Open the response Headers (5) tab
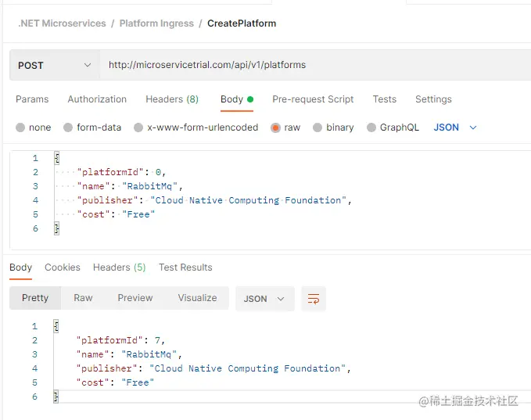Image resolution: width=531 pixels, height=420 pixels. [119, 267]
